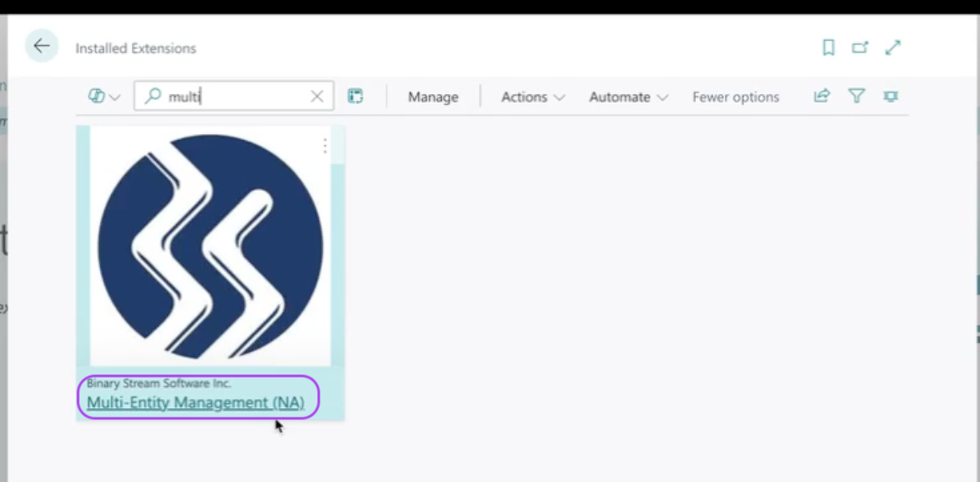Open this page in a new window
Image resolution: width=980 pixels, height=482 pixels.
860,48
